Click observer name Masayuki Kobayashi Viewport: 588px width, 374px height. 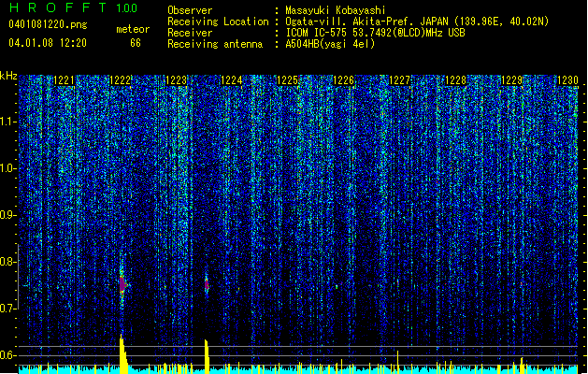(336, 10)
